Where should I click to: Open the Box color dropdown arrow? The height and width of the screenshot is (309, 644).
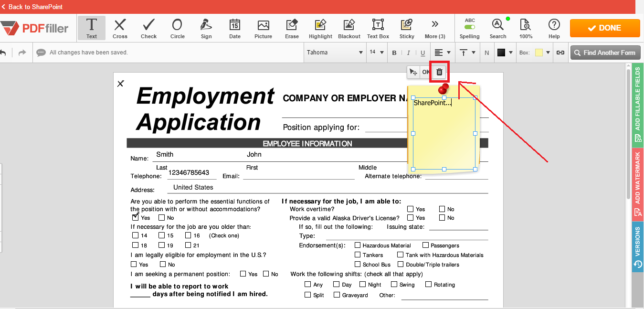click(x=548, y=53)
